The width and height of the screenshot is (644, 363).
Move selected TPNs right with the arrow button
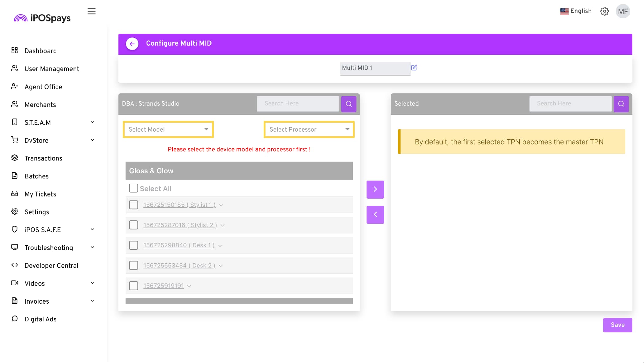pos(375,189)
